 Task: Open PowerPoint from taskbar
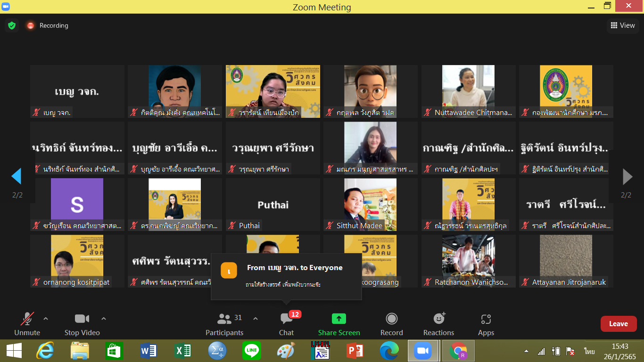pyautogui.click(x=355, y=351)
